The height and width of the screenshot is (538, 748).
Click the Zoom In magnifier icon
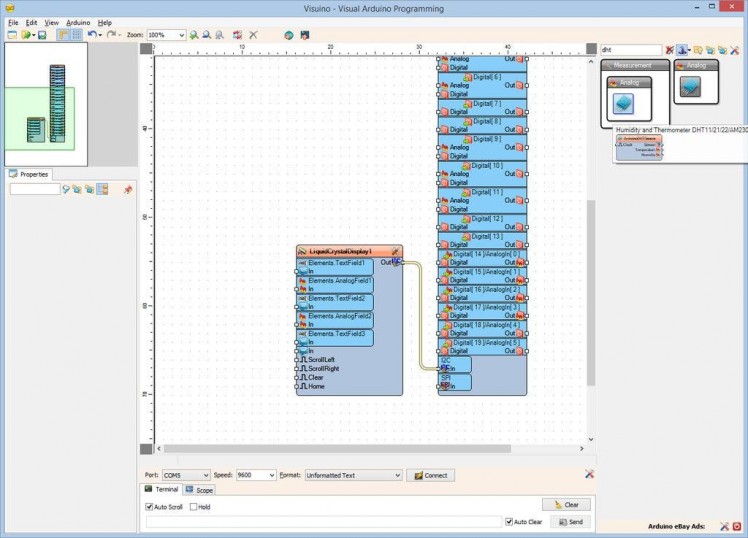point(194,35)
